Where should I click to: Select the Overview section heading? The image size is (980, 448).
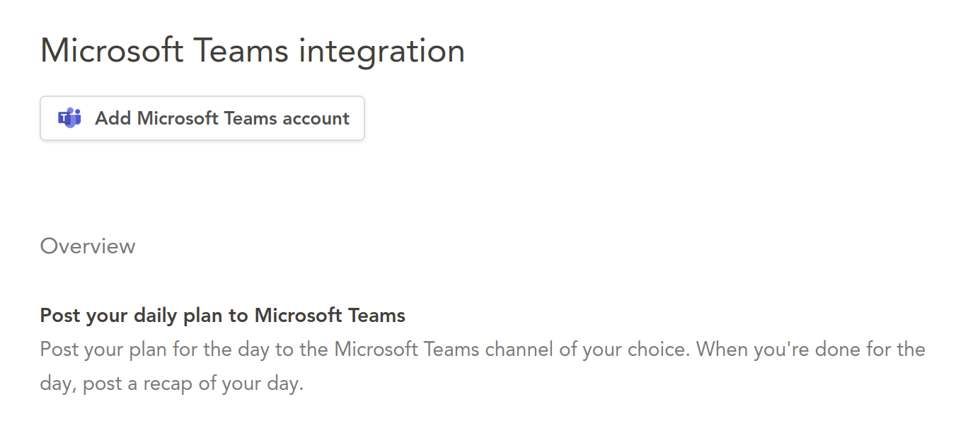pyautogui.click(x=88, y=246)
